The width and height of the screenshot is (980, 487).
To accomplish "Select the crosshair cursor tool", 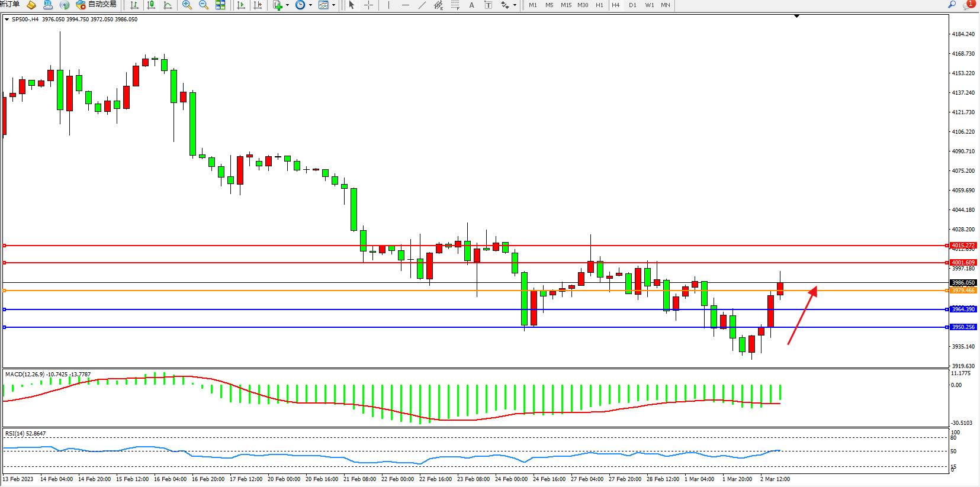I will pos(368,5).
